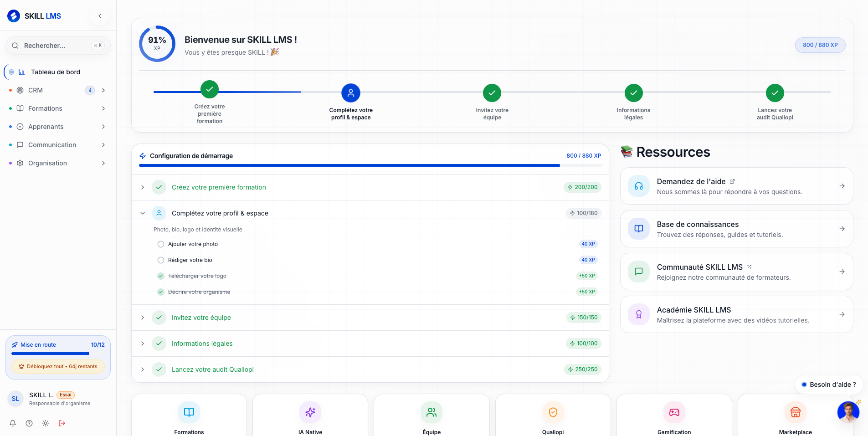Open the help question mark icon

[29, 423]
